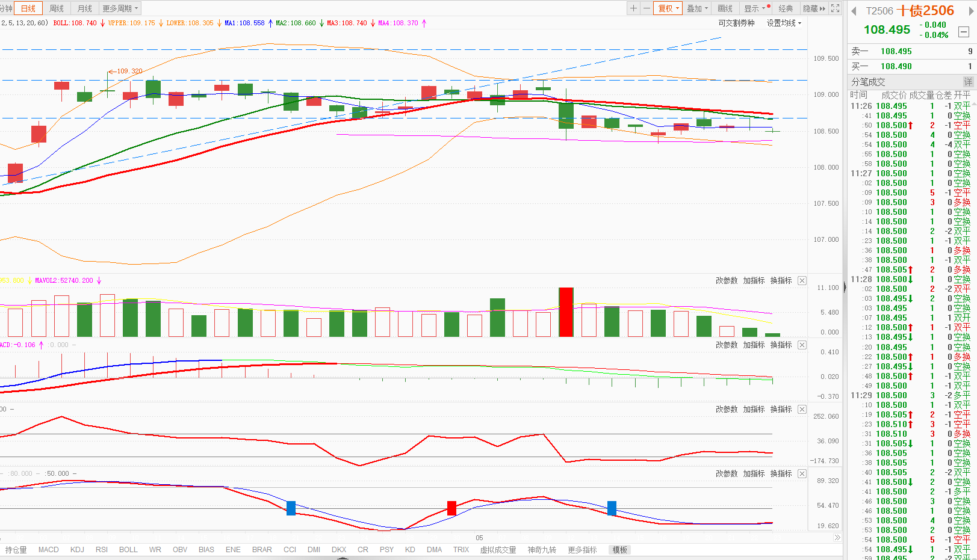Viewport: 977px width, 560px height.
Task: Select KDJ indicator tab
Action: pos(77,550)
